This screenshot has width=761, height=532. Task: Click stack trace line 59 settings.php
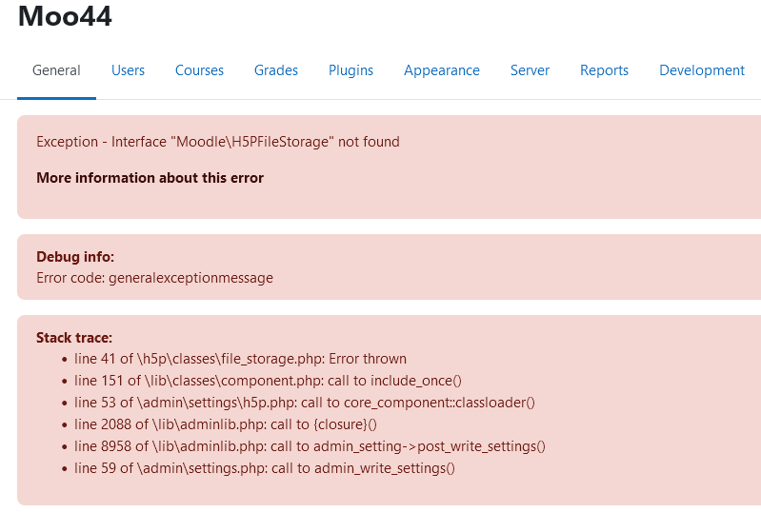[265, 468]
